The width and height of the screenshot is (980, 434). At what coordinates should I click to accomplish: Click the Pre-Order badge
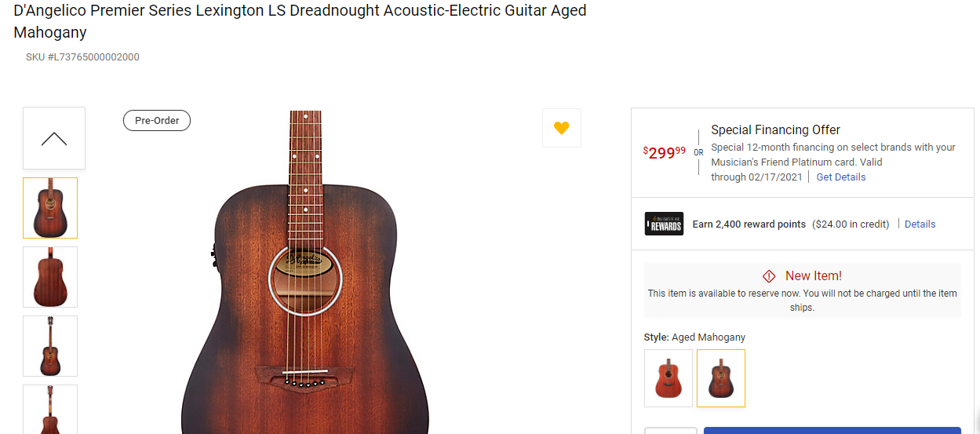(x=157, y=121)
